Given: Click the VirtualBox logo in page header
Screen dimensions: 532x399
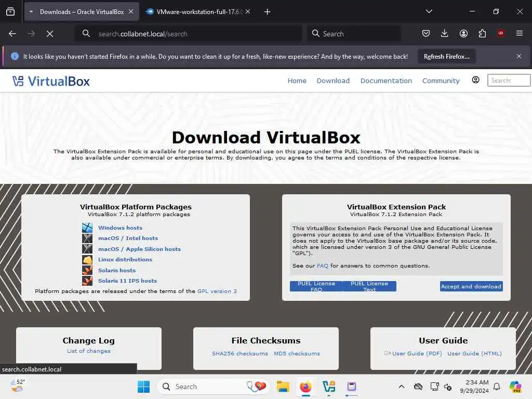Looking at the screenshot, I should [x=51, y=81].
